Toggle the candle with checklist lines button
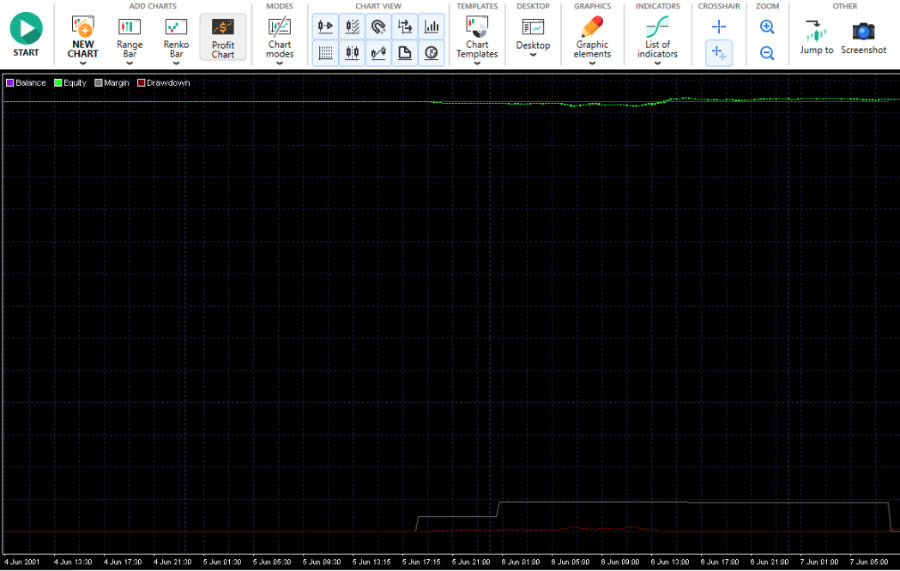This screenshot has height=571, width=900. click(x=352, y=26)
